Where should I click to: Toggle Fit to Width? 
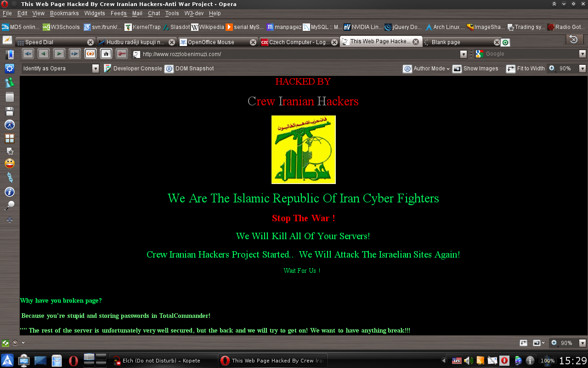pyautogui.click(x=526, y=69)
